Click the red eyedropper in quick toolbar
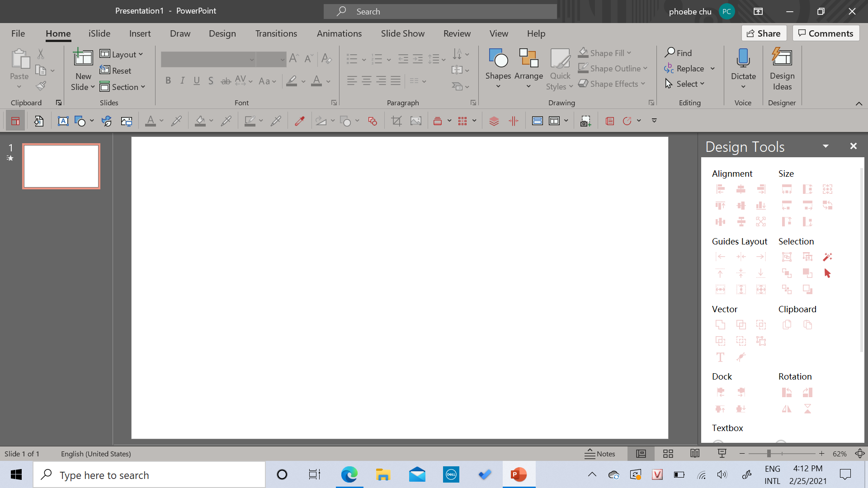 [300, 121]
